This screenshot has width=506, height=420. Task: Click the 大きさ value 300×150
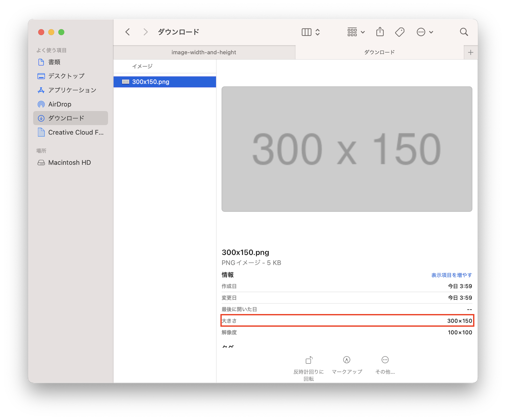pyautogui.click(x=460, y=321)
